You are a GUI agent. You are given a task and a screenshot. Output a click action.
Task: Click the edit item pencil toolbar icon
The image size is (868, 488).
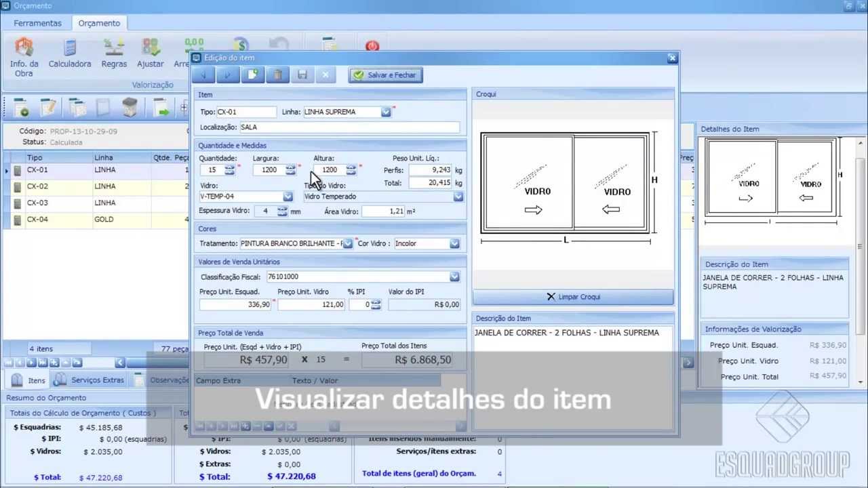click(48, 108)
